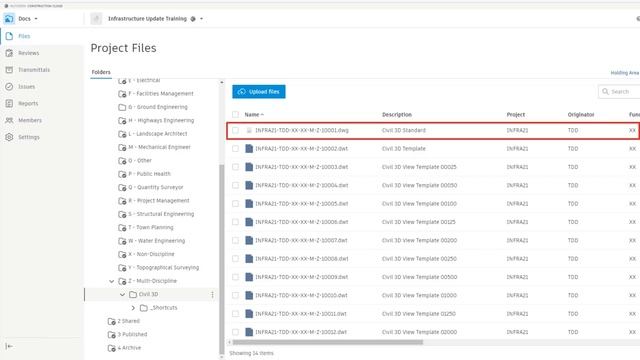640x360 pixels.
Task: Open the Members page
Action: click(x=29, y=120)
